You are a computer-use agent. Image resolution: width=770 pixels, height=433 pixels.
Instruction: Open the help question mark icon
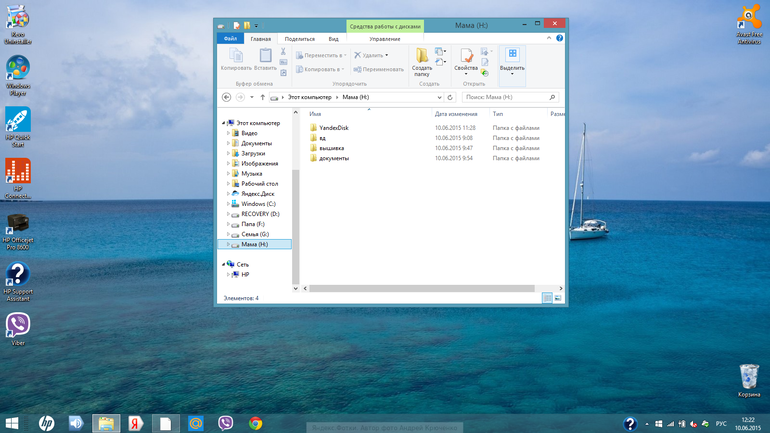pyautogui.click(x=559, y=38)
